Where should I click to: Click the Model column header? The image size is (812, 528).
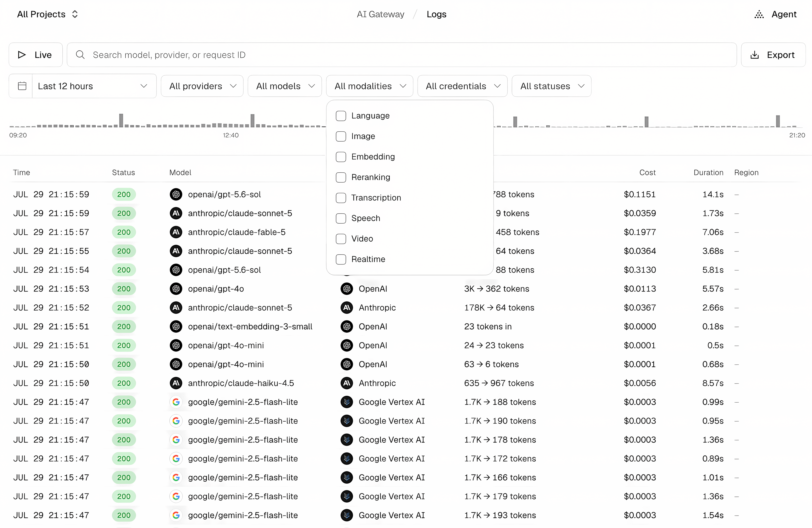click(x=180, y=172)
